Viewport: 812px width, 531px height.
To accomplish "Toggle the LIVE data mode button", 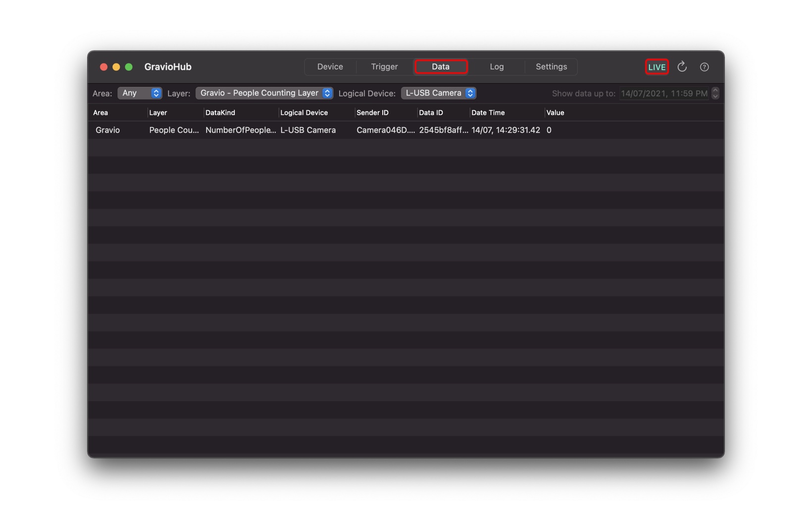I will [657, 67].
